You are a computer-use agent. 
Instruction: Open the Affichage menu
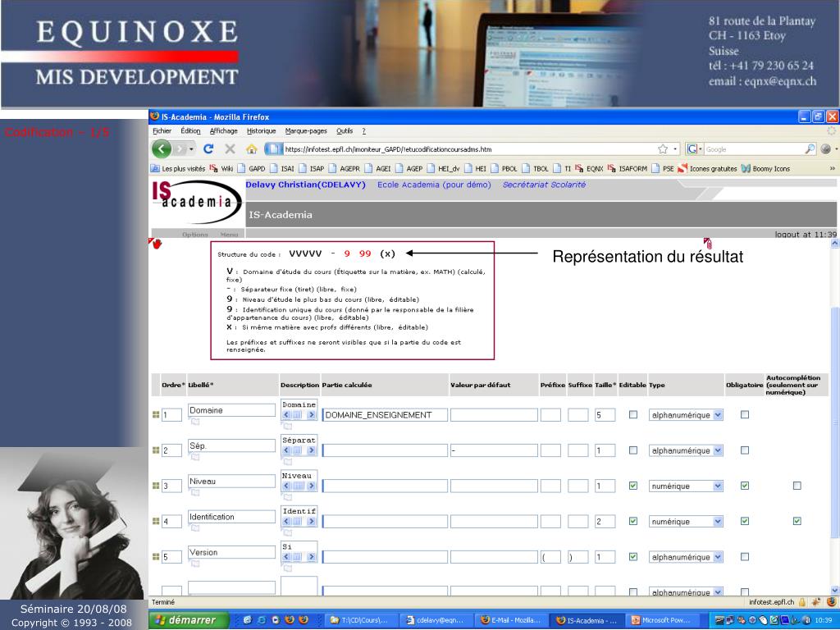(x=223, y=131)
